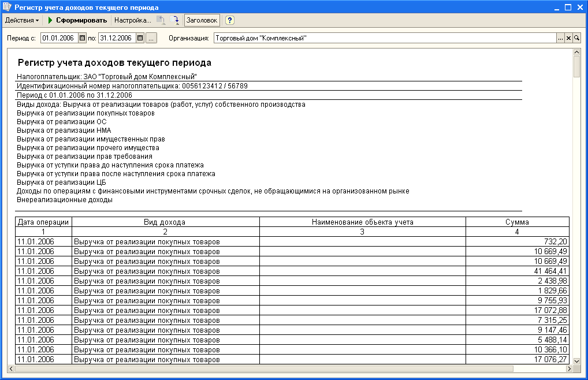Click the report title Регистр учета доходов
The width and height of the screenshot is (588, 380).
114,62
